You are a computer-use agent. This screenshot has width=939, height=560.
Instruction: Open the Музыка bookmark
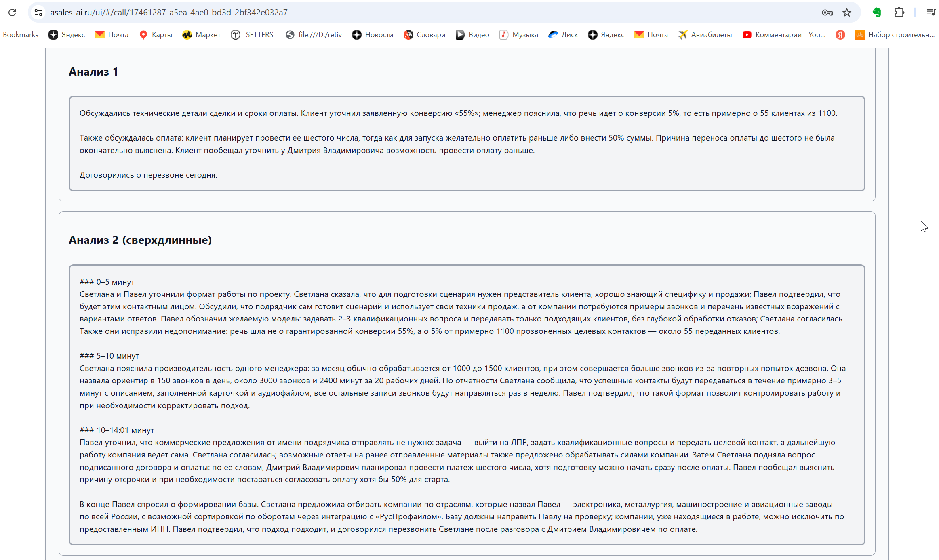point(519,35)
